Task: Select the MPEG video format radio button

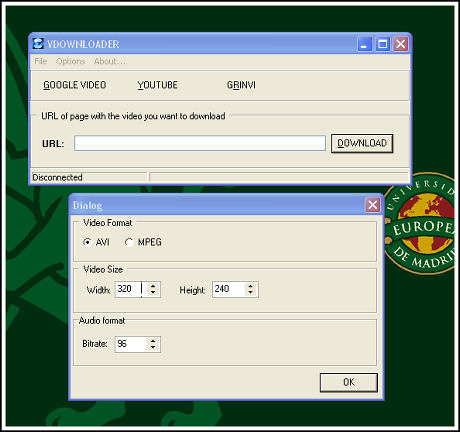Action: tap(129, 242)
